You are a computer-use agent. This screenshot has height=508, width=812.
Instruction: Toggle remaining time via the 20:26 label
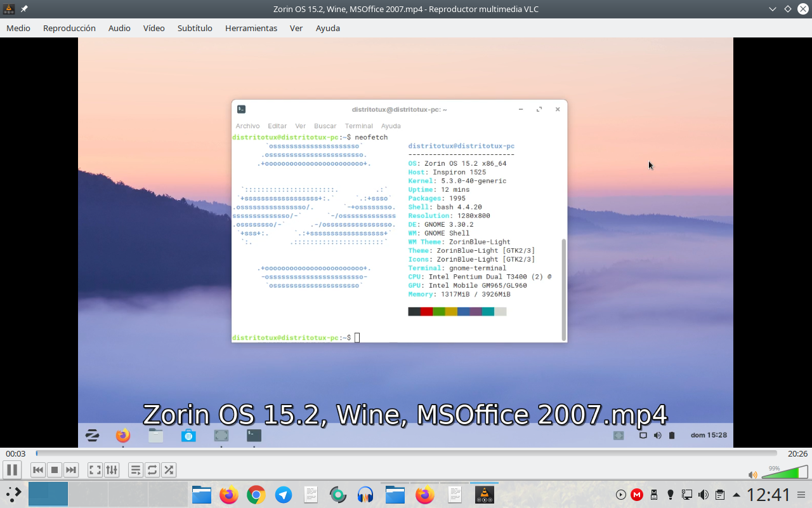[797, 453]
